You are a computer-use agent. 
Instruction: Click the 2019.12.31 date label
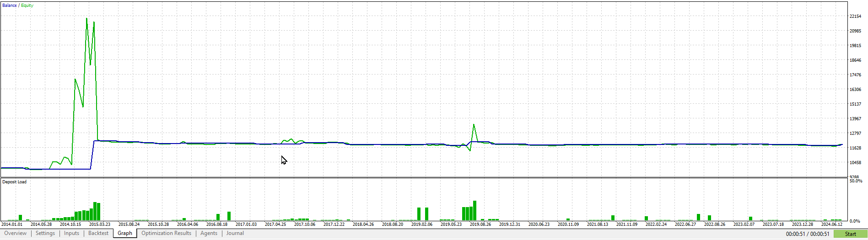[510, 224]
